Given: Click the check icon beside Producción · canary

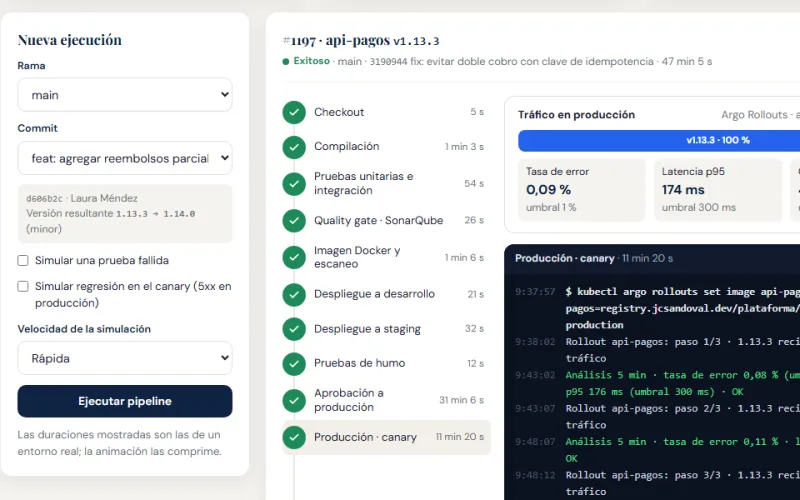Looking at the screenshot, I should pyautogui.click(x=294, y=437).
